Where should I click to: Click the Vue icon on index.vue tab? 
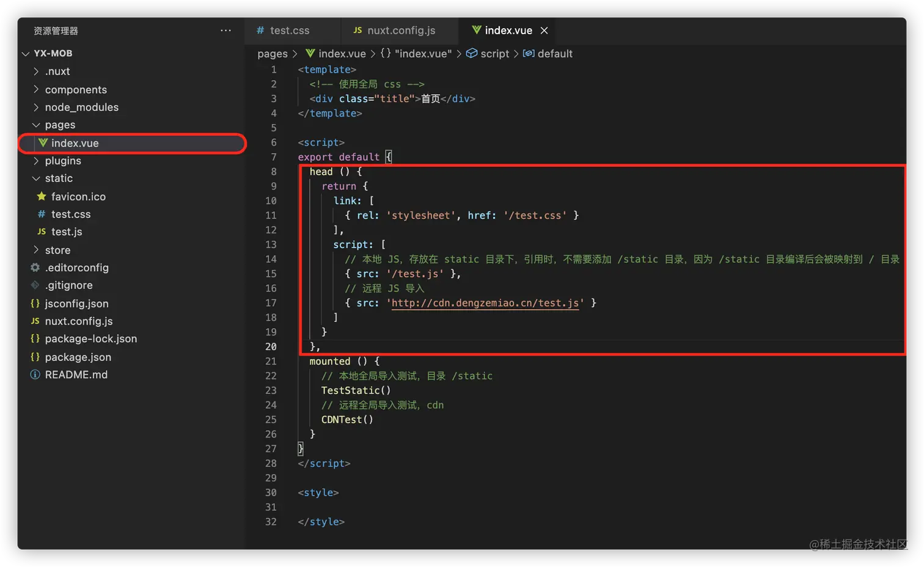(x=476, y=30)
